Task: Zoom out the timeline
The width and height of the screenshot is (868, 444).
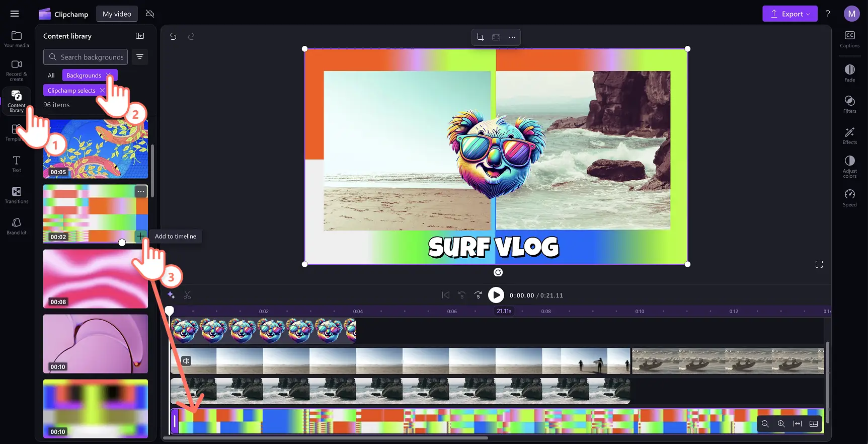Action: click(765, 424)
